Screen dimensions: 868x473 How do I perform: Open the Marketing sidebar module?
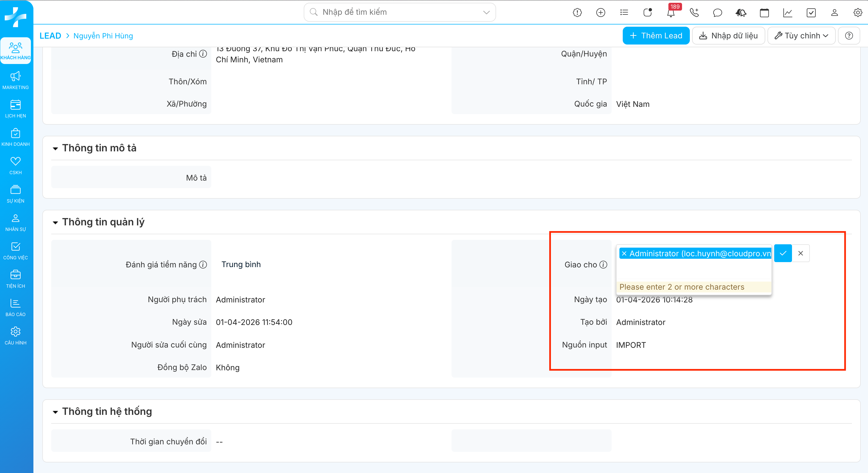(16, 80)
